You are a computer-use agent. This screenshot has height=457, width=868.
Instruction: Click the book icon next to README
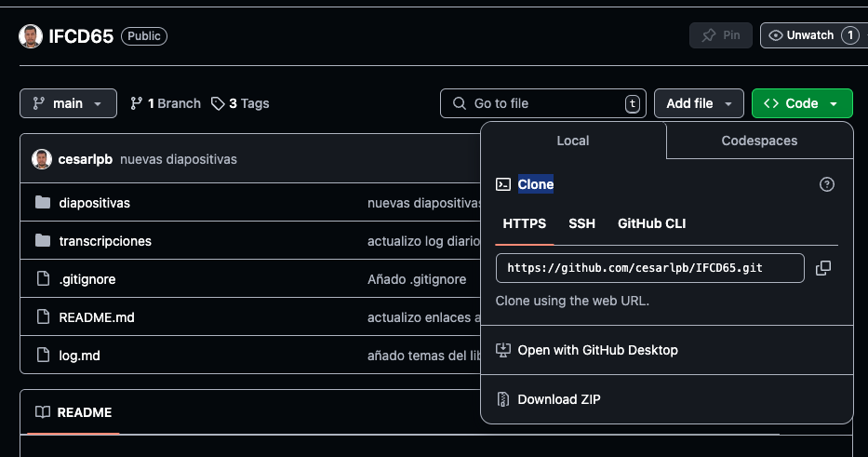[43, 412]
